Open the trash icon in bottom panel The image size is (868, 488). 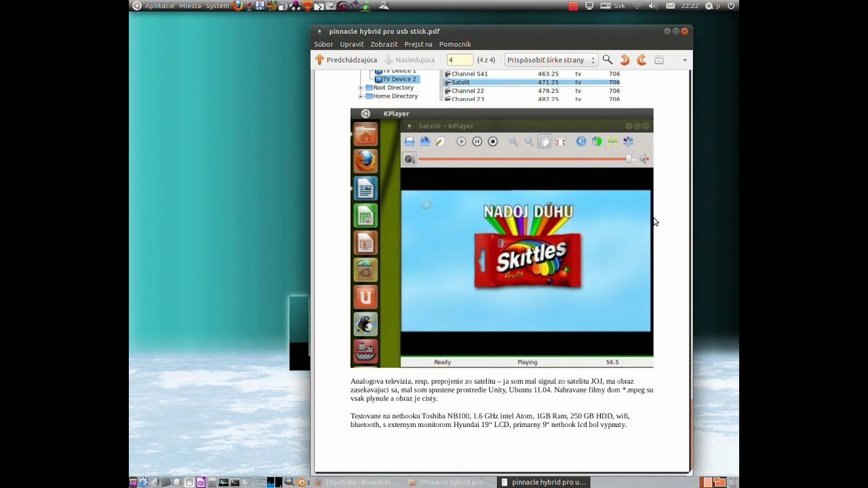(x=732, y=483)
